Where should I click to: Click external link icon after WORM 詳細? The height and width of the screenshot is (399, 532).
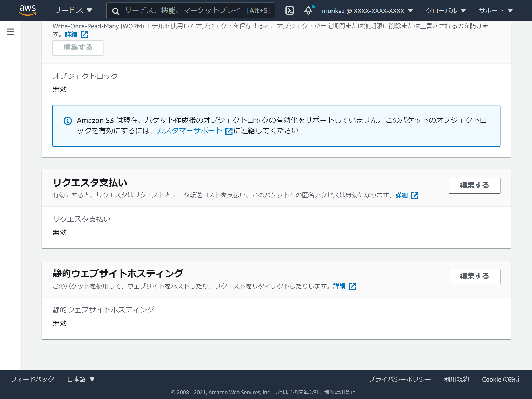pyautogui.click(x=85, y=34)
